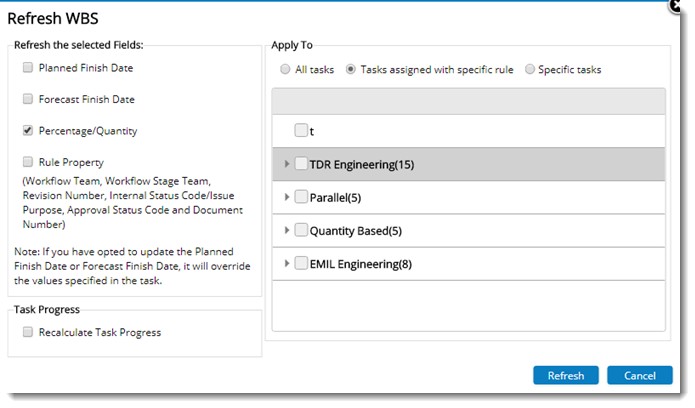Enable the Planned Finish Date checkbox
The image size is (695, 408).
28,68
